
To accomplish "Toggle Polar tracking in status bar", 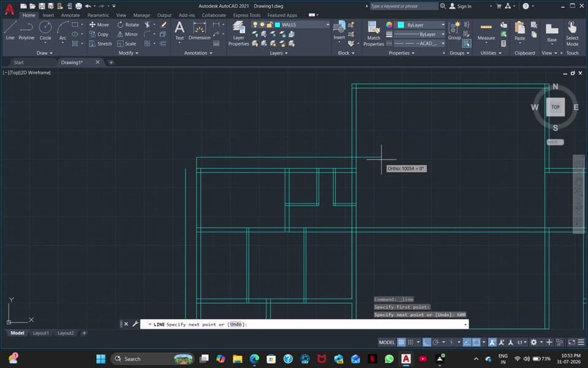I will [x=435, y=342].
